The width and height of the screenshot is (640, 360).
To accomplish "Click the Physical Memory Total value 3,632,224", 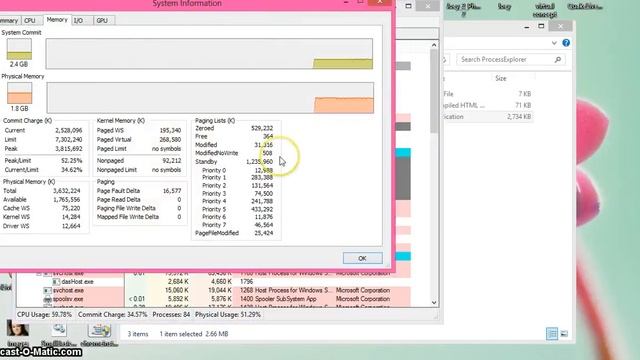I will click(67, 191).
